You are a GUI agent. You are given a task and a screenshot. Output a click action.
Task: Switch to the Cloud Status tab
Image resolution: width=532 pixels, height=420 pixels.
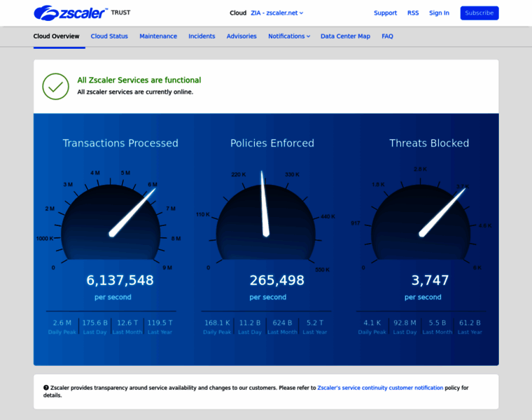109,36
